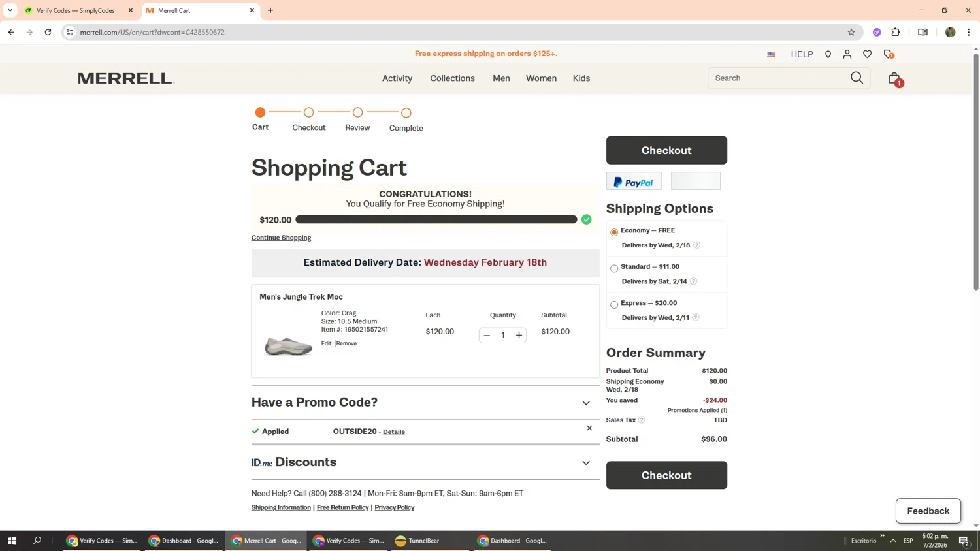Image resolution: width=980 pixels, height=551 pixels.
Task: Click the Sales Tax help icon
Action: click(x=642, y=420)
